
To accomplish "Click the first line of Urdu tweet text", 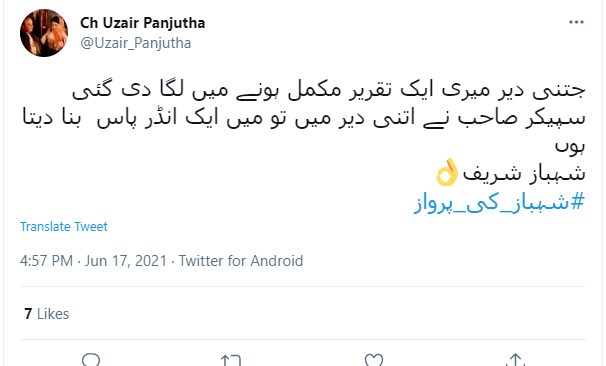I will pos(329,90).
